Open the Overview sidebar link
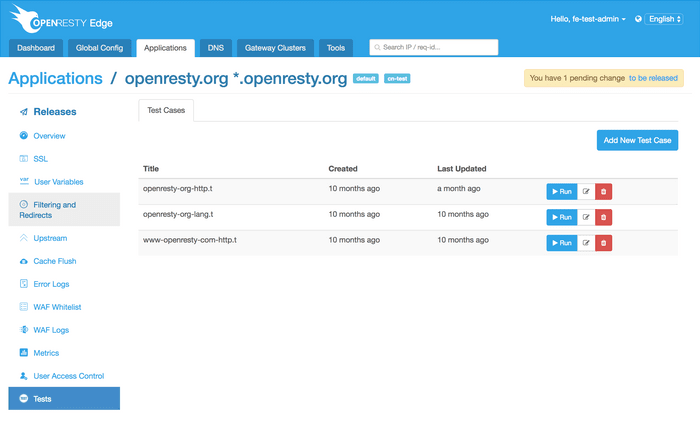 pos(49,136)
